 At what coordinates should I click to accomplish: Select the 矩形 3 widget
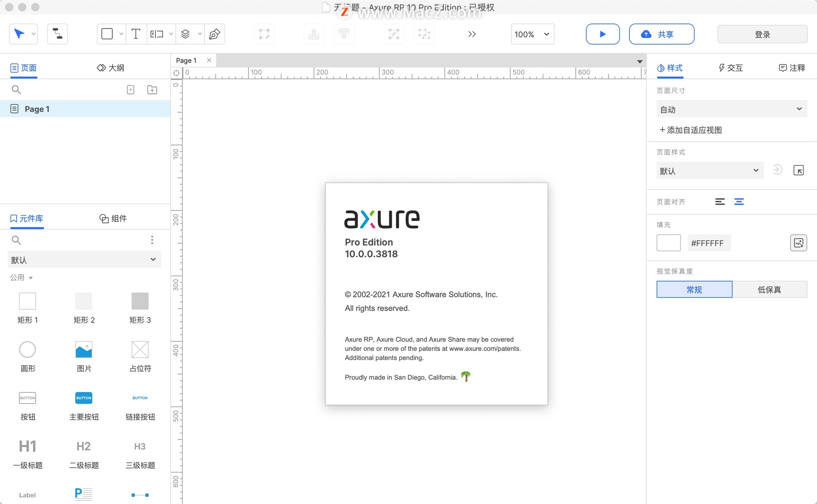(140, 308)
